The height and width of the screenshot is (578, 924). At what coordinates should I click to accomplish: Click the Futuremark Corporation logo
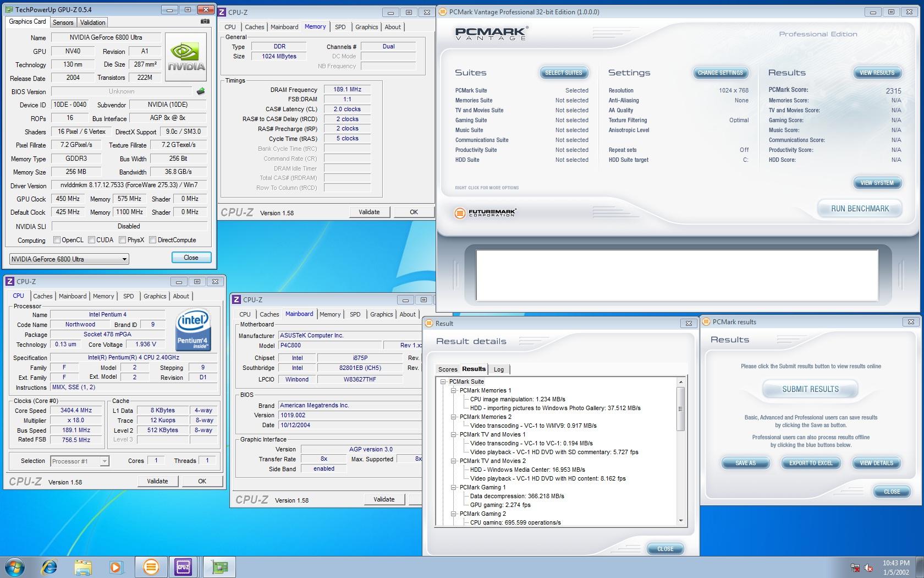click(x=486, y=212)
